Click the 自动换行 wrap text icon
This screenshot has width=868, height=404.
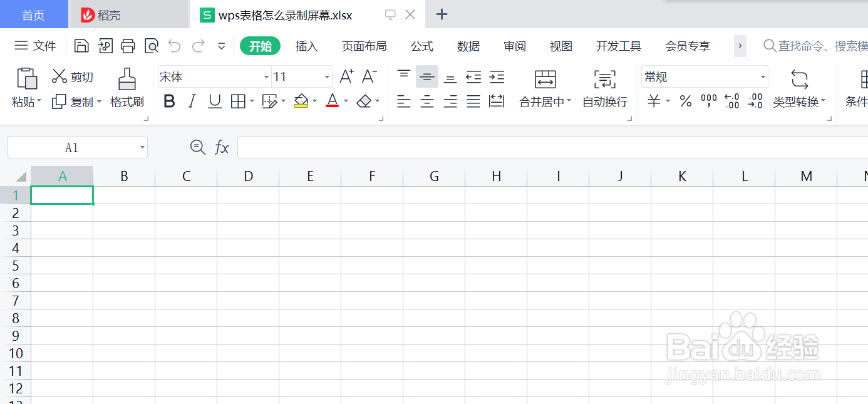point(604,88)
